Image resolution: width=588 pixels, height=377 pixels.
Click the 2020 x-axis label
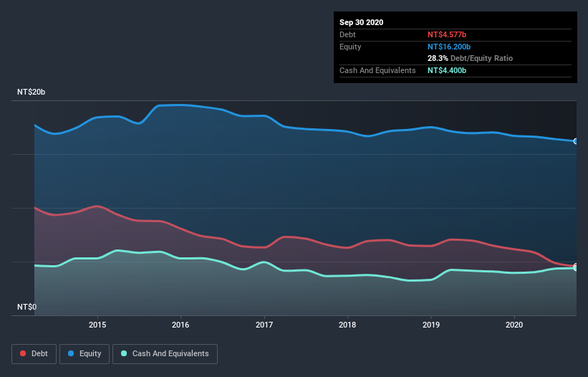[x=514, y=325]
